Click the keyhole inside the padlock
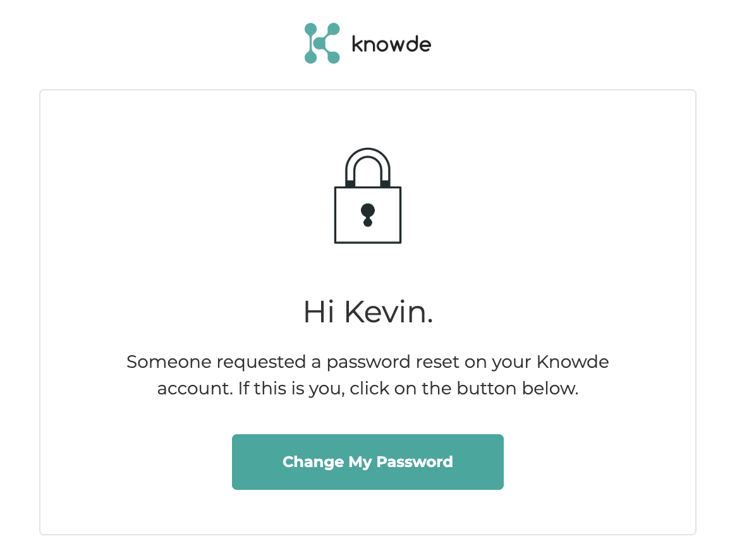 [x=368, y=215]
